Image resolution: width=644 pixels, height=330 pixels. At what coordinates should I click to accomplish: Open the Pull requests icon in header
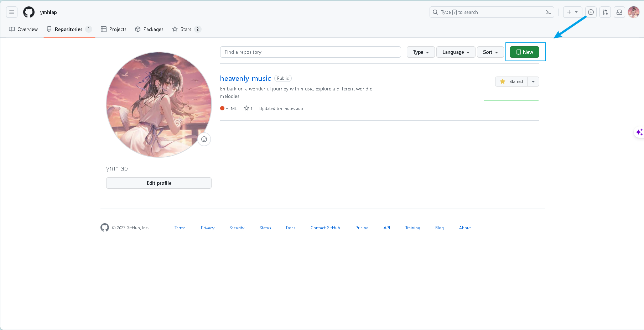(x=605, y=12)
